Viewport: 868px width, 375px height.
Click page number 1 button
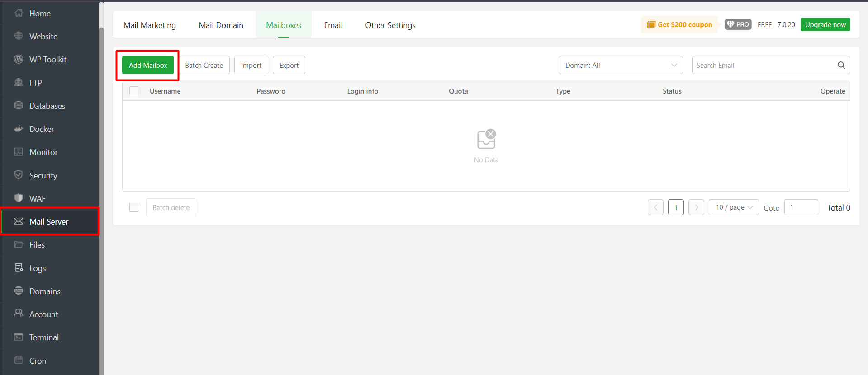tap(676, 207)
